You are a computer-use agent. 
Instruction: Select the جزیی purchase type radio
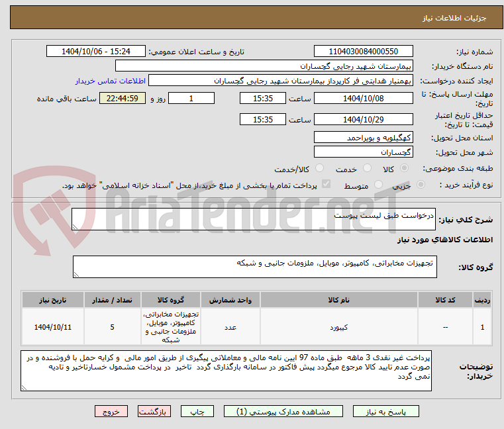click(421, 185)
